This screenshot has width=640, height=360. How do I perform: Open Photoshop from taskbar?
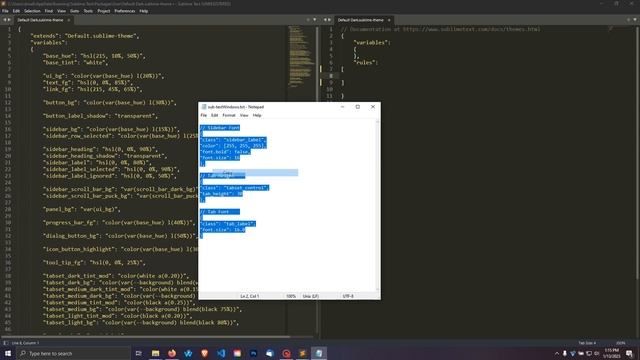pos(253,353)
